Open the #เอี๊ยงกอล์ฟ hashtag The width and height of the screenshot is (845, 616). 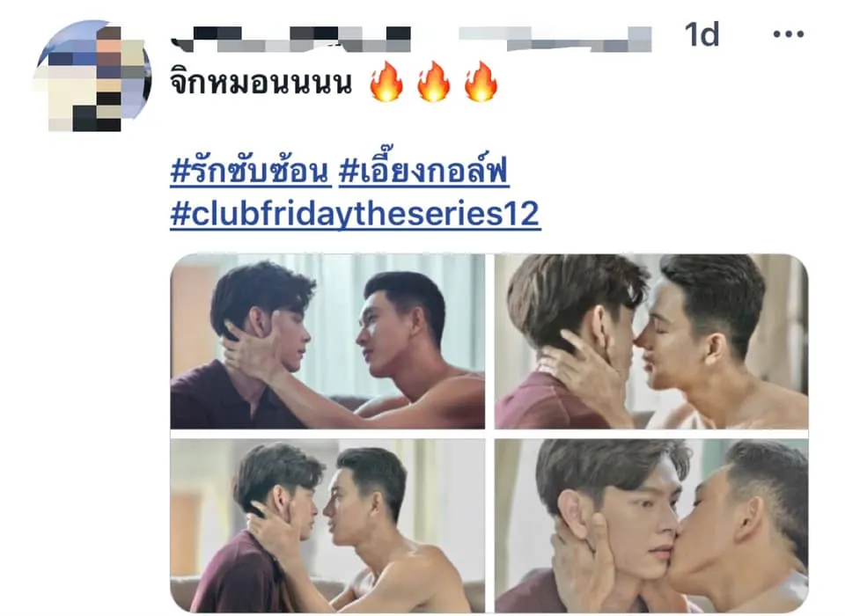[x=424, y=172]
